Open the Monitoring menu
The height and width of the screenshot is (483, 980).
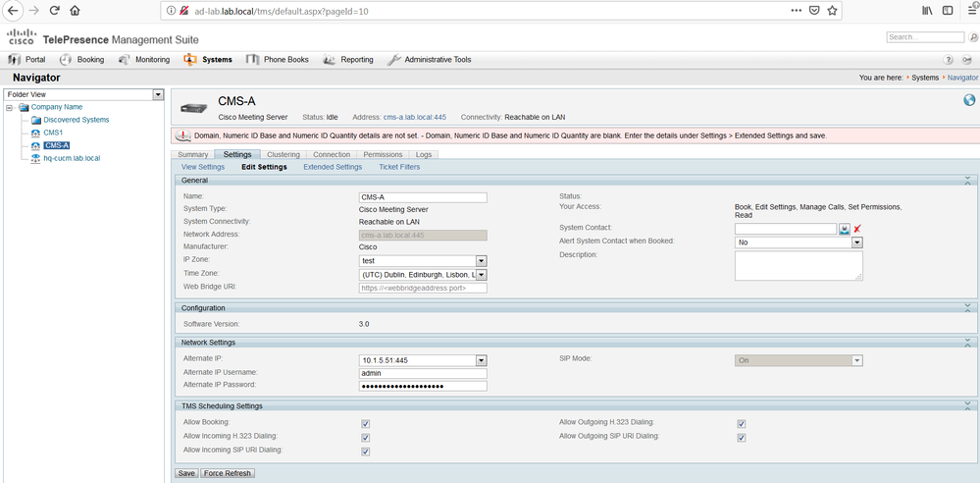(x=144, y=60)
